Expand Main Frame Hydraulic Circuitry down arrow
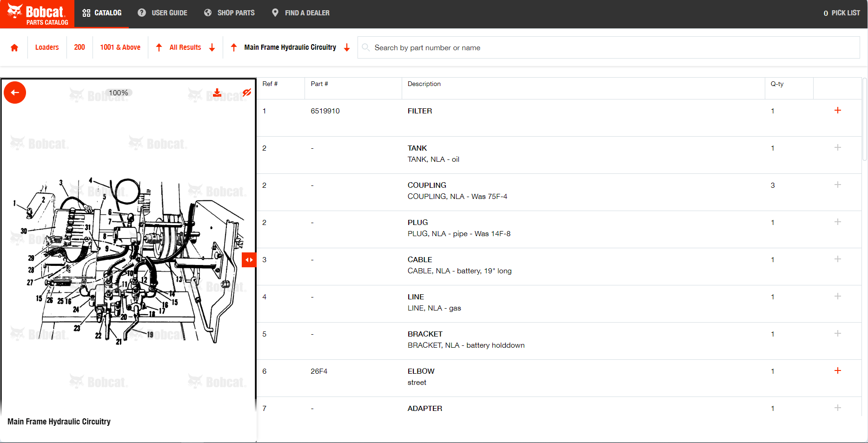868x443 pixels. tap(347, 47)
